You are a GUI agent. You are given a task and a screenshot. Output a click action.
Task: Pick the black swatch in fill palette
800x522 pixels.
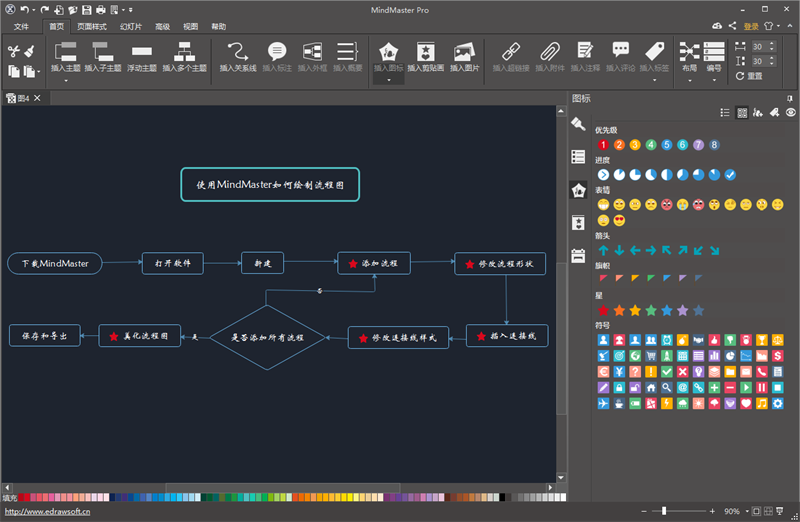pos(503,497)
